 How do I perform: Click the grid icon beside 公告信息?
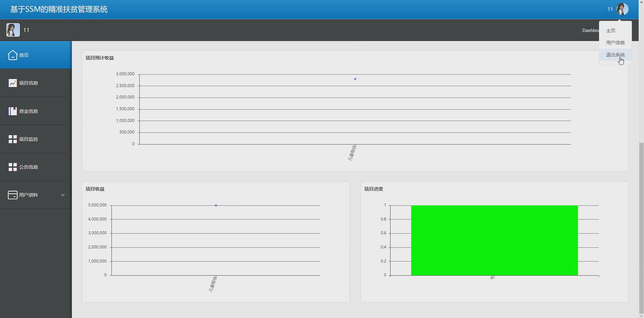[12, 167]
